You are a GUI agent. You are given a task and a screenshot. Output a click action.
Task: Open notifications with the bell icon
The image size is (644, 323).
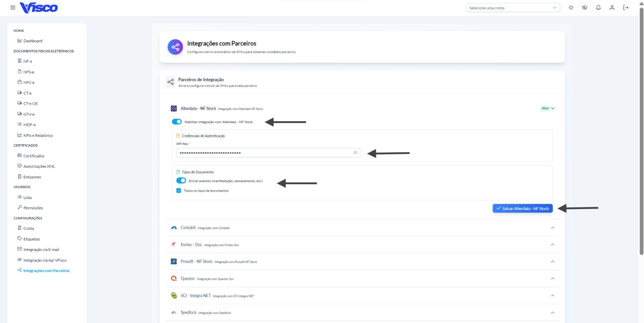[598, 8]
